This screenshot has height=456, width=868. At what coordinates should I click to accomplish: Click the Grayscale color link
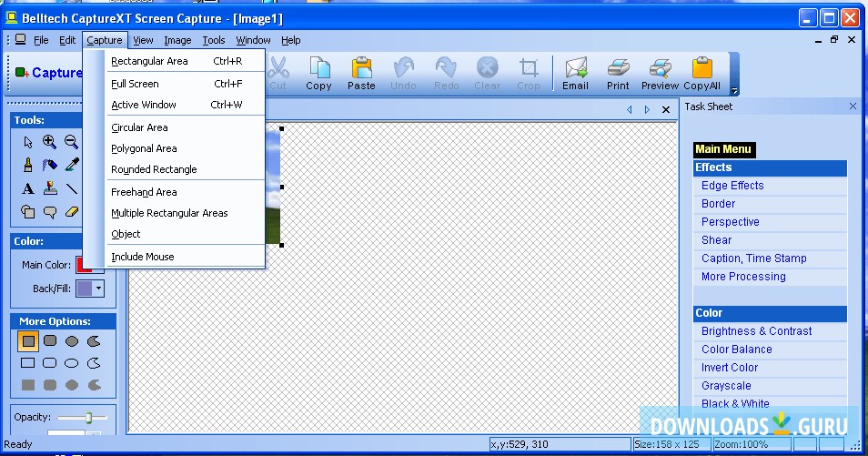click(x=726, y=386)
